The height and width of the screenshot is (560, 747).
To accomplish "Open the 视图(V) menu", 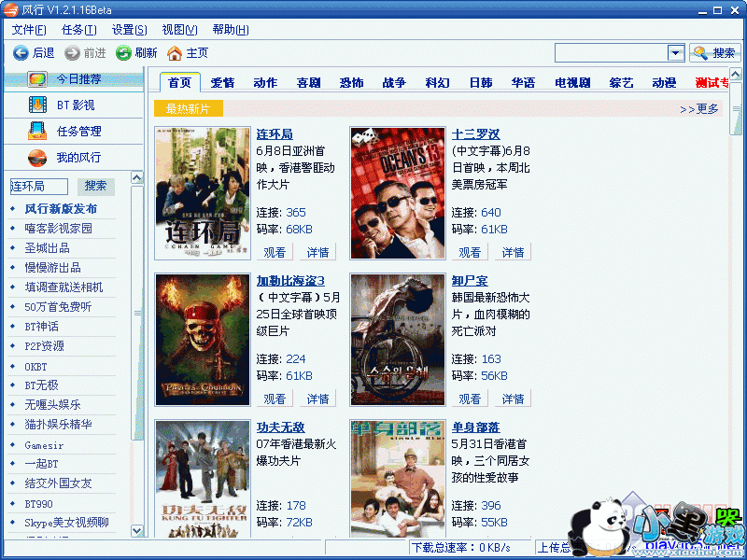I will [179, 30].
